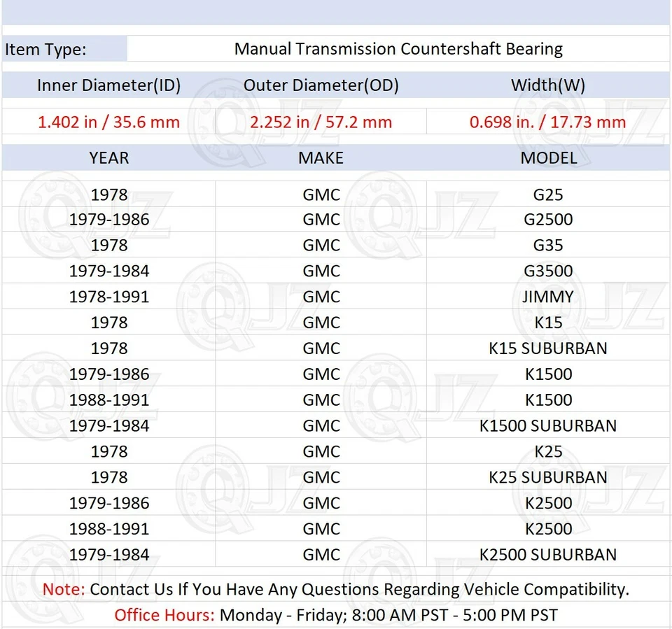This screenshot has height=629, width=672.
Task: Click the 1988-1991 K1500 year range
Action: [x=109, y=400]
